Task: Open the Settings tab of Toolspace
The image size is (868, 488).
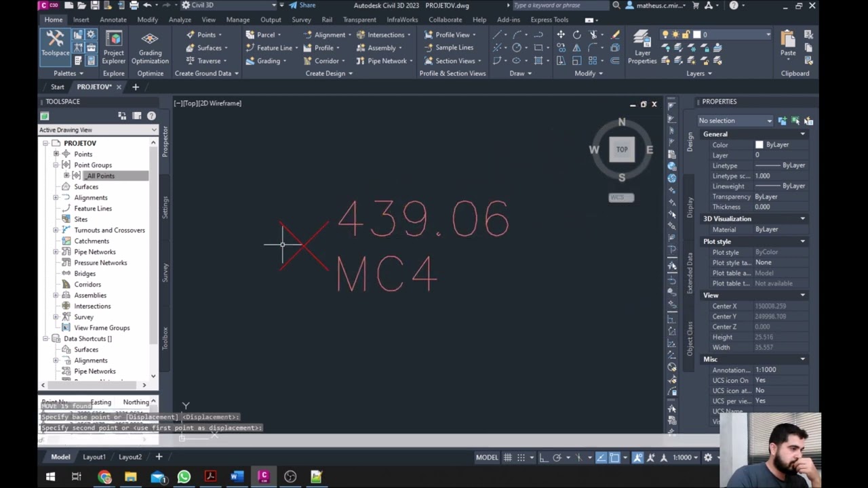Action: pos(165,207)
